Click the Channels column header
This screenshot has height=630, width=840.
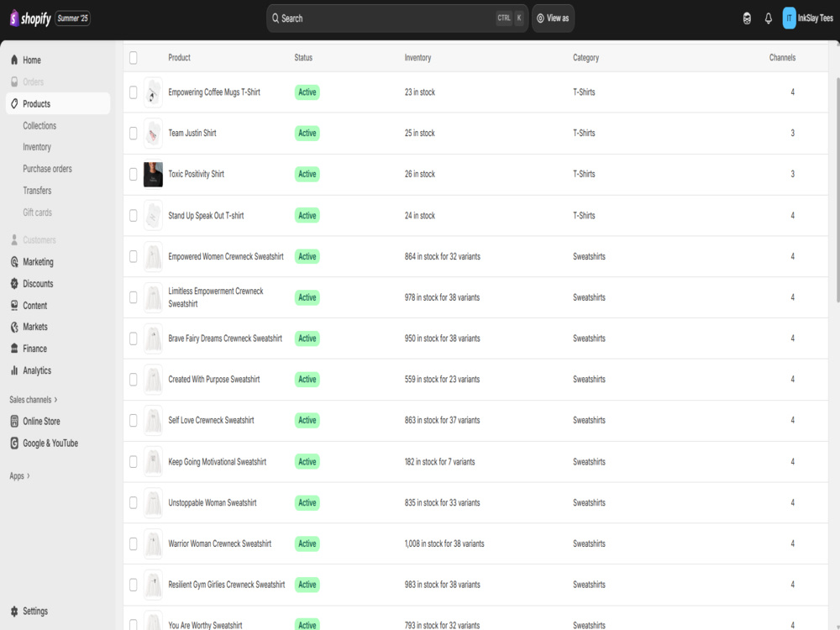782,58
